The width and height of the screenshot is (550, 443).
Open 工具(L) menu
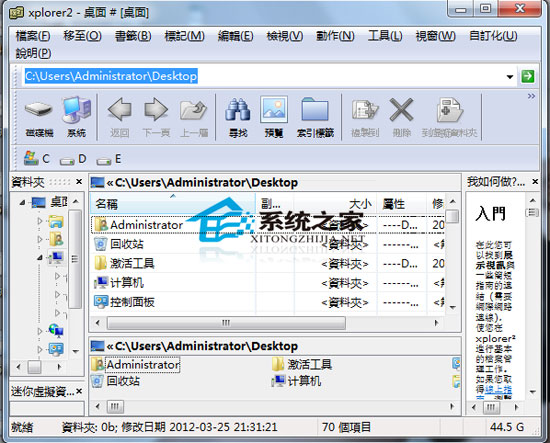[385, 36]
